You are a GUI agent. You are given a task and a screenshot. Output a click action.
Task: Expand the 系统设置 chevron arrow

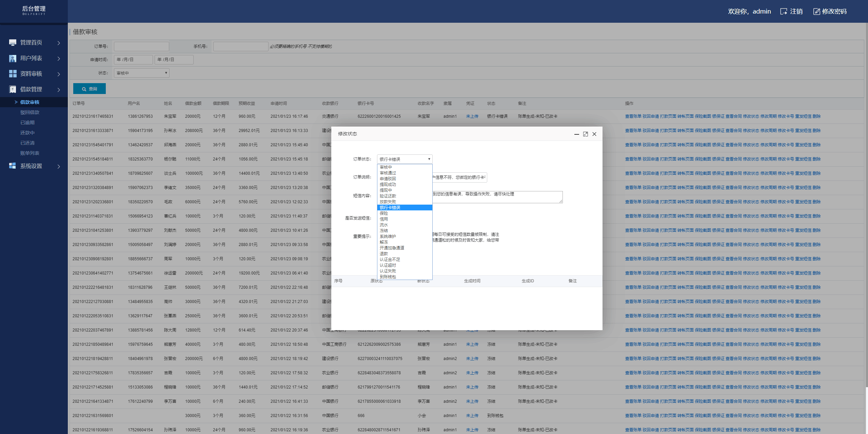pyautogui.click(x=59, y=166)
